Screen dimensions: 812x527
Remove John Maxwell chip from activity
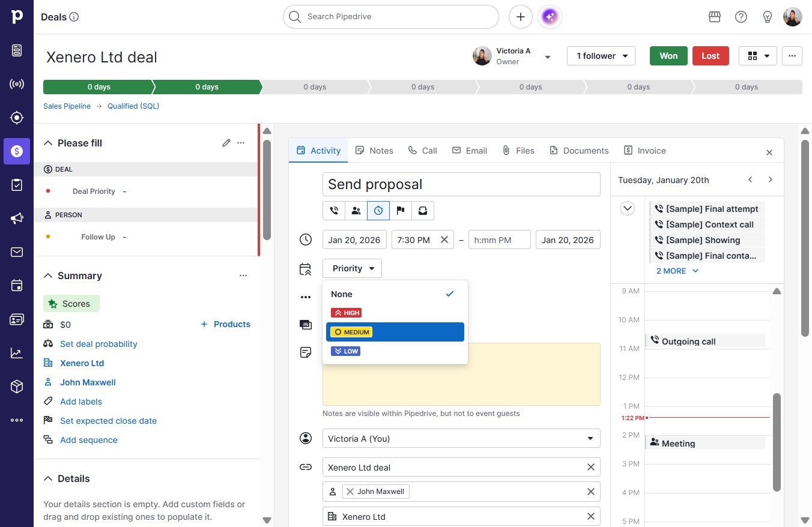(350, 492)
